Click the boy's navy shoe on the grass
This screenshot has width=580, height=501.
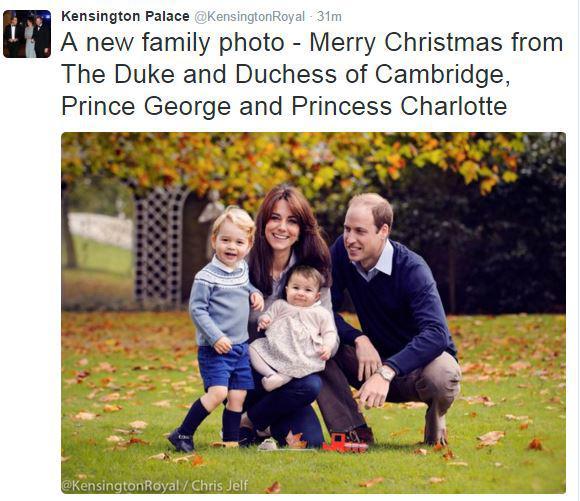point(181,440)
